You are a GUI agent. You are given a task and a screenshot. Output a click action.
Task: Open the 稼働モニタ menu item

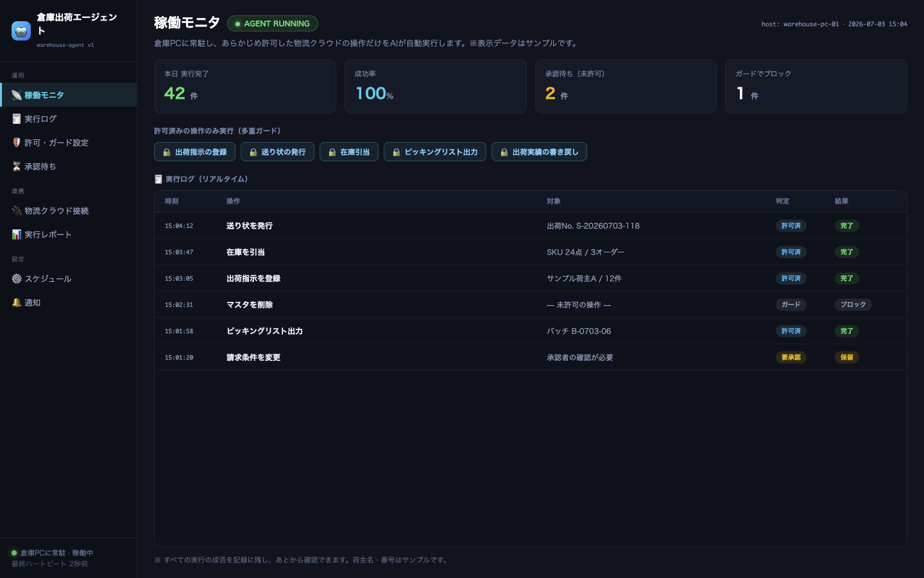68,95
